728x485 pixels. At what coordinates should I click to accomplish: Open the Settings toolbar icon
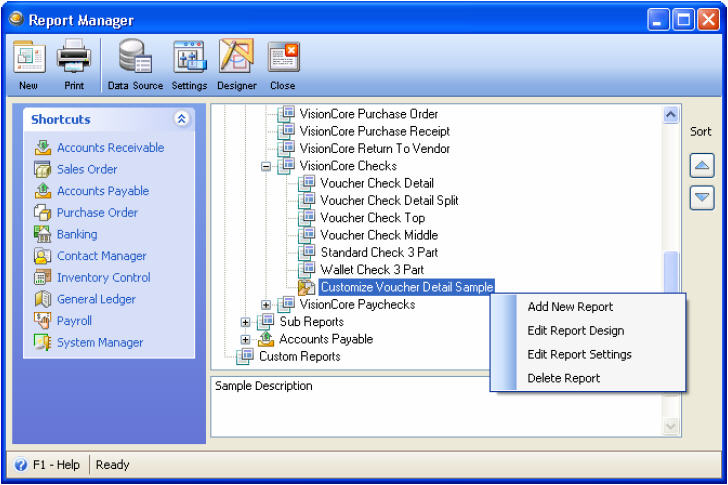[189, 57]
